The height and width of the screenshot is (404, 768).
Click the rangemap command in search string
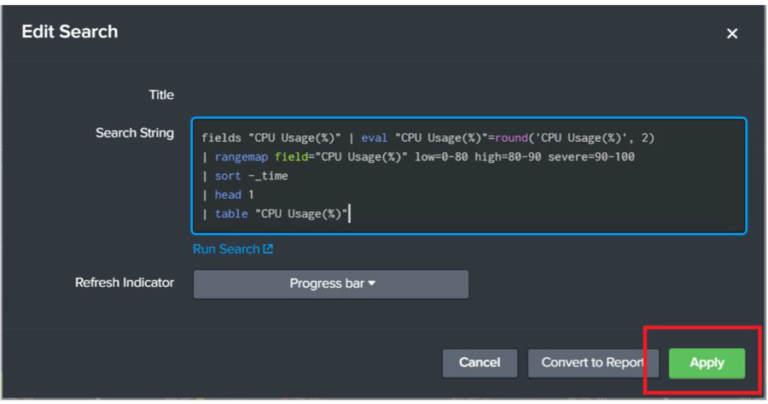click(242, 157)
